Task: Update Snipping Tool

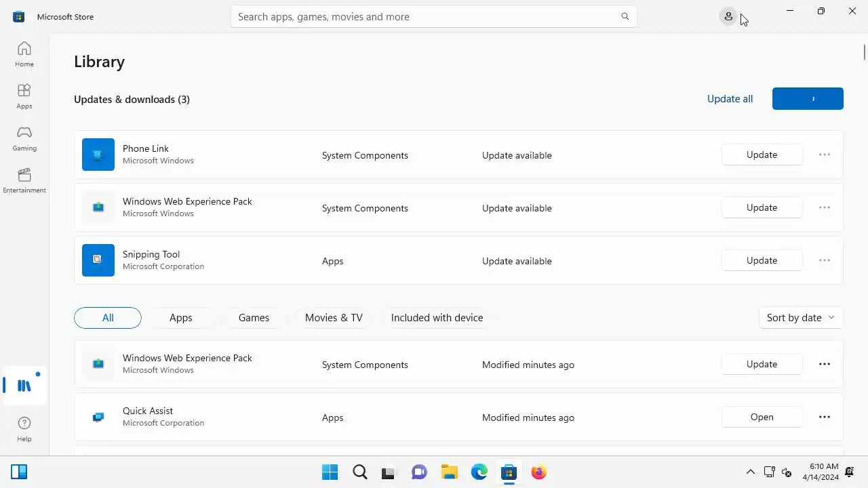Action: (x=762, y=260)
